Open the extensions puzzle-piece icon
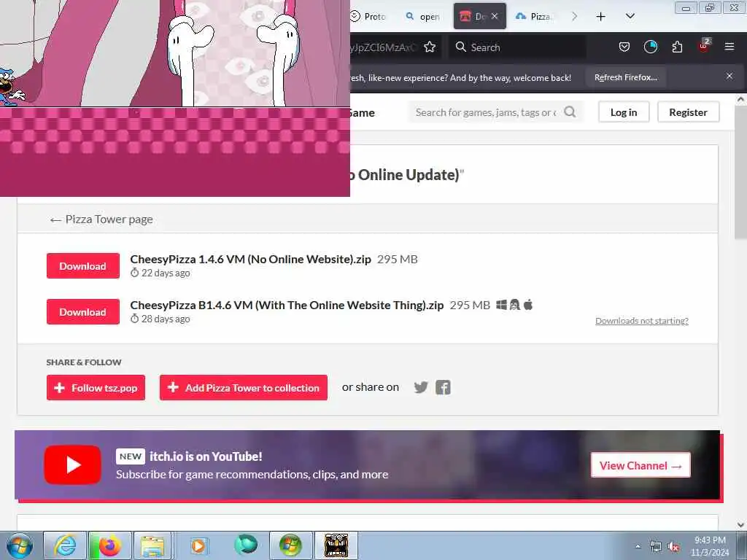The width and height of the screenshot is (747, 560). tap(677, 47)
